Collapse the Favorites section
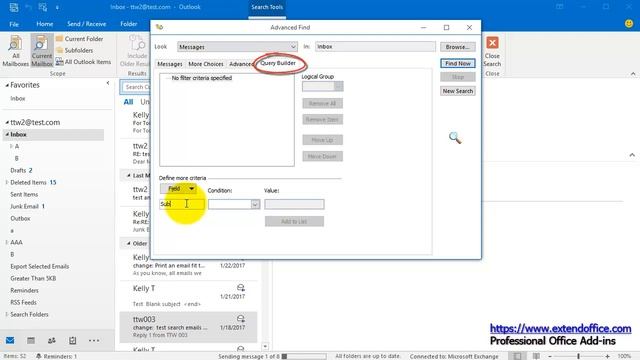This screenshot has width=640, height=360. click(x=7, y=85)
